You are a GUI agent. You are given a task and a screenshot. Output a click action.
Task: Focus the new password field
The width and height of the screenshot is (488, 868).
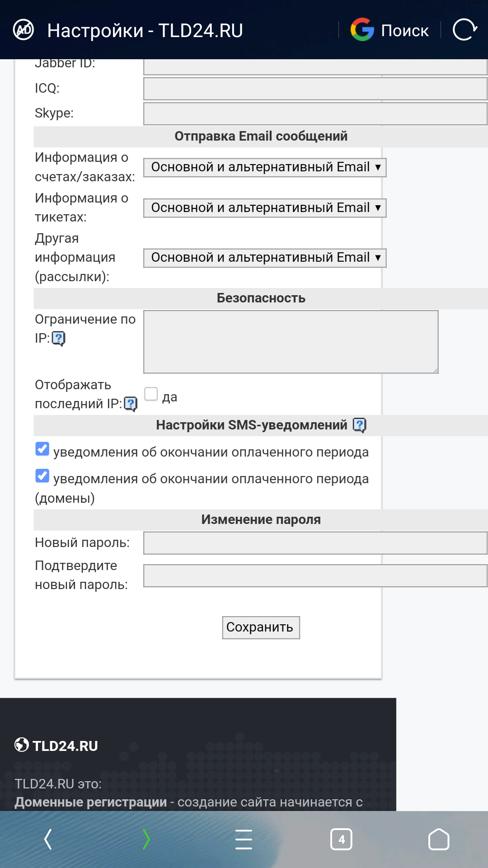pos(315,542)
